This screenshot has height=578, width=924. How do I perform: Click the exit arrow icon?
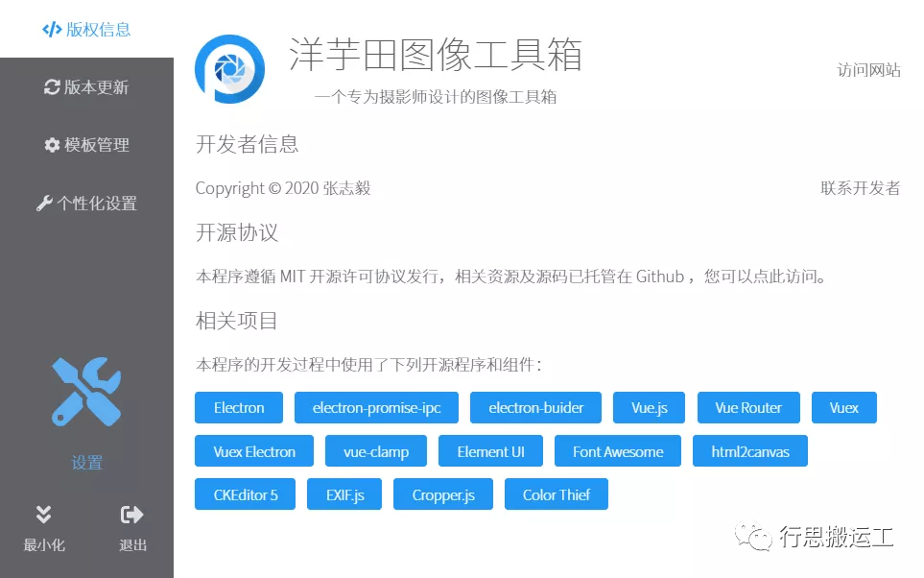coord(131,515)
